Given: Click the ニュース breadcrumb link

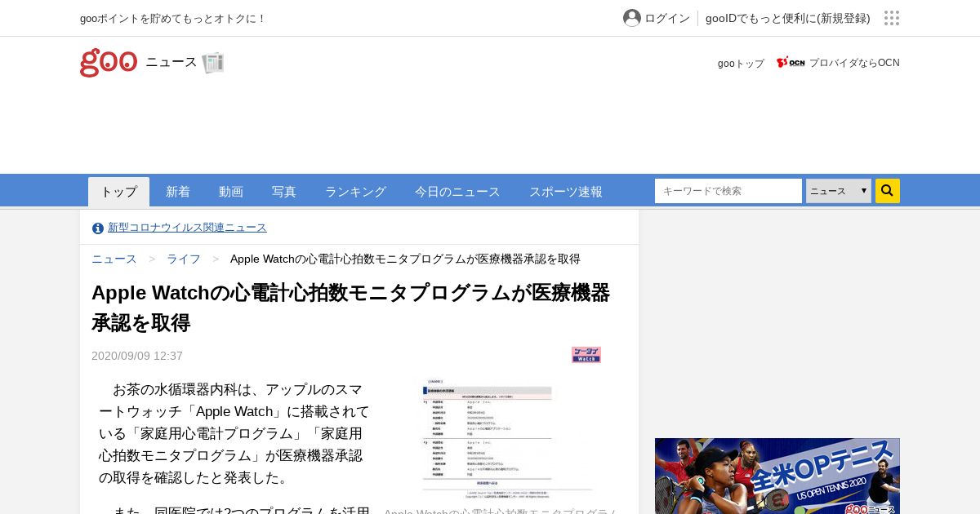Looking at the screenshot, I should coord(114,259).
